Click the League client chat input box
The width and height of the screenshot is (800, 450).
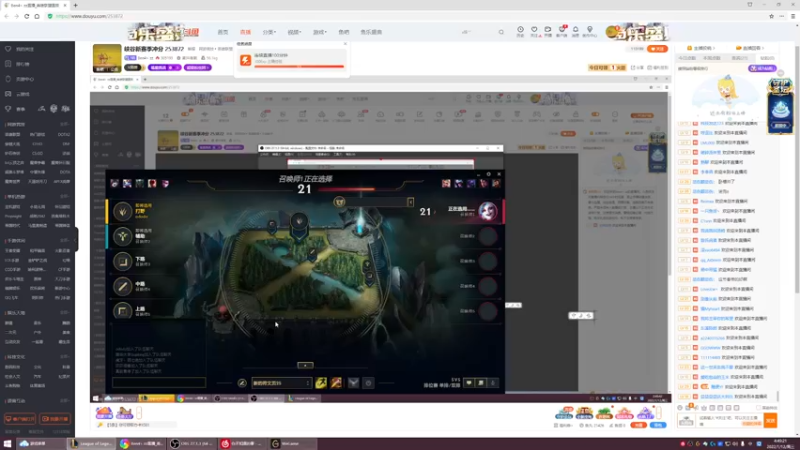click(x=159, y=382)
